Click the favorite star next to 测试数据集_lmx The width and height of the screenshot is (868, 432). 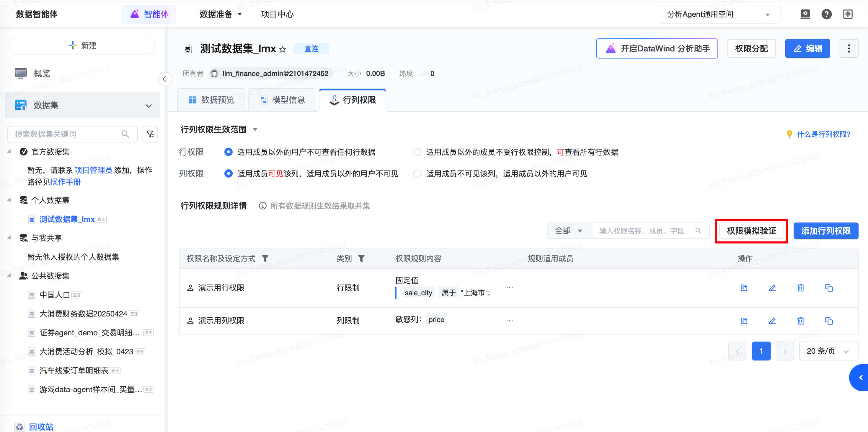click(x=283, y=49)
